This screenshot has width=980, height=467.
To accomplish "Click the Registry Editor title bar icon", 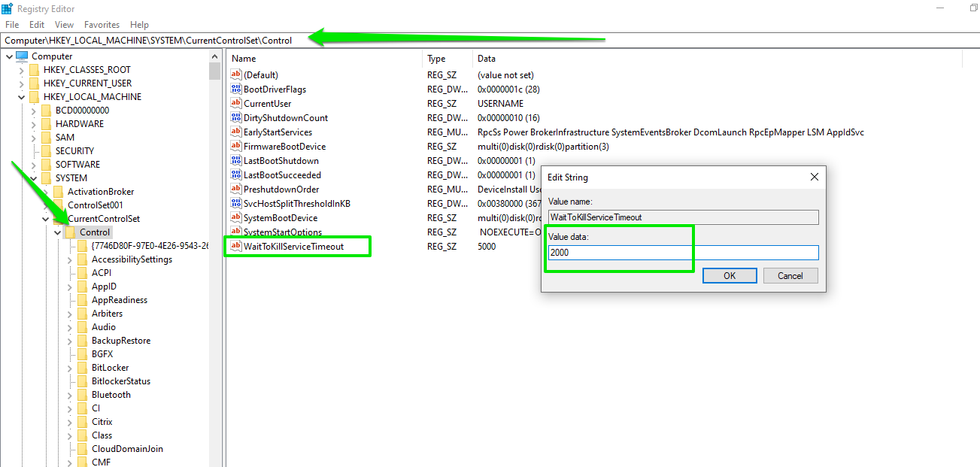I will (8, 8).
